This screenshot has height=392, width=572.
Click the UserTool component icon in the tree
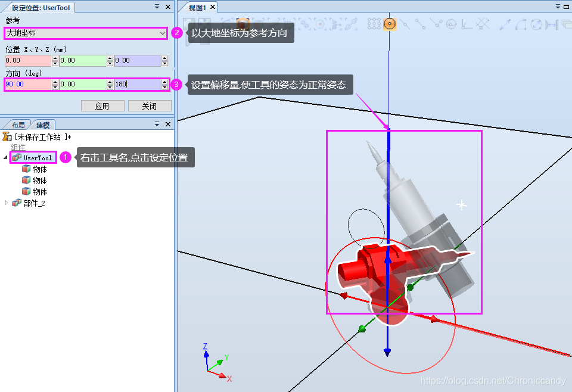17,157
